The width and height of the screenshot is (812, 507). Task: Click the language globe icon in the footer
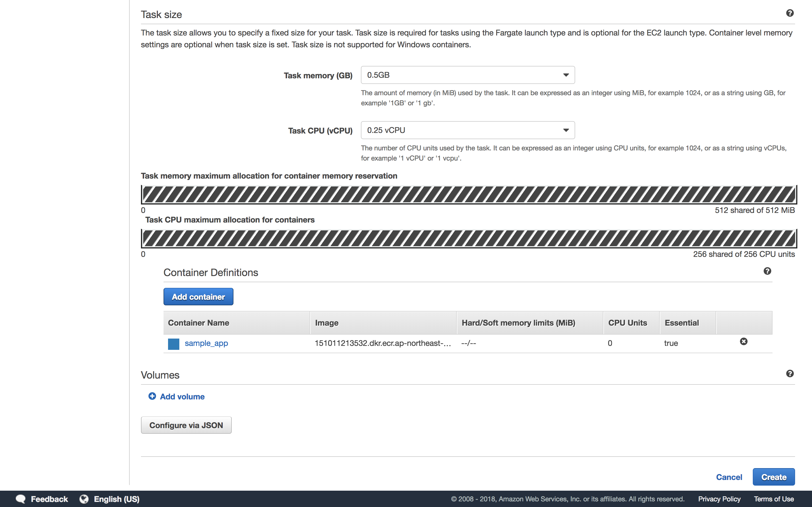point(83,499)
